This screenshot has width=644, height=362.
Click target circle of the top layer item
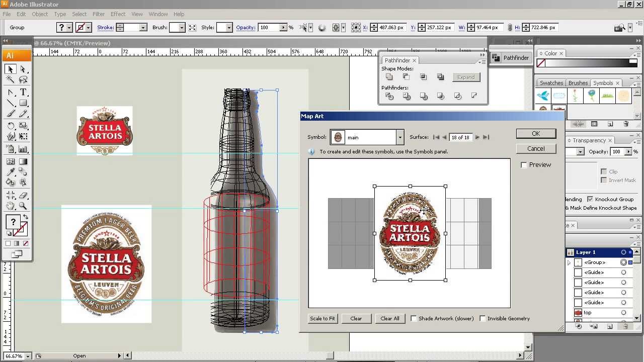tap(623, 313)
